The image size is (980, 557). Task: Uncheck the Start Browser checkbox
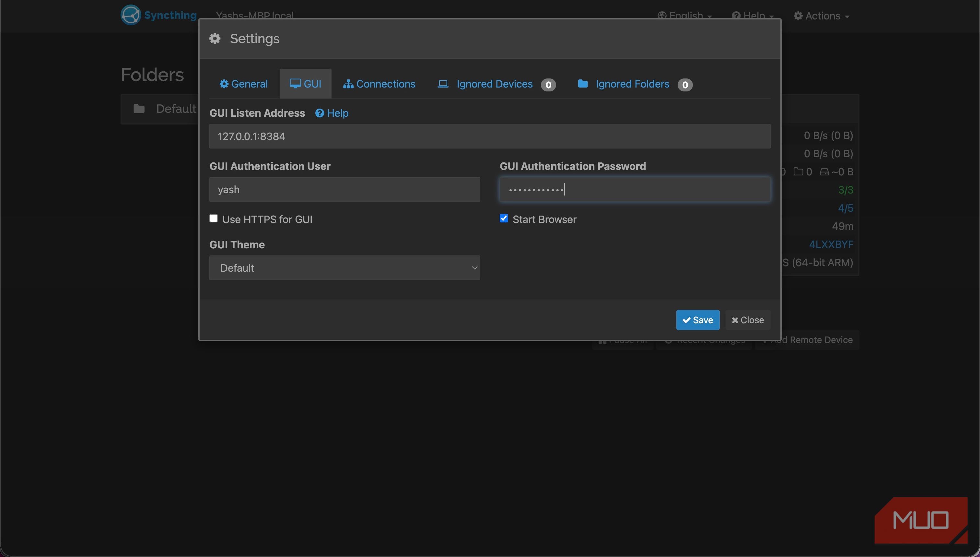504,219
